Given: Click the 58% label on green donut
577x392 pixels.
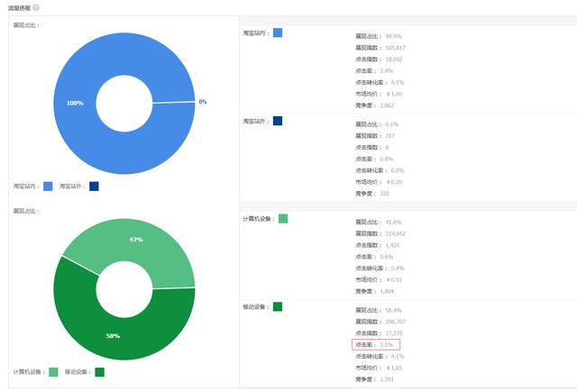Looking at the screenshot, I should [x=113, y=336].
